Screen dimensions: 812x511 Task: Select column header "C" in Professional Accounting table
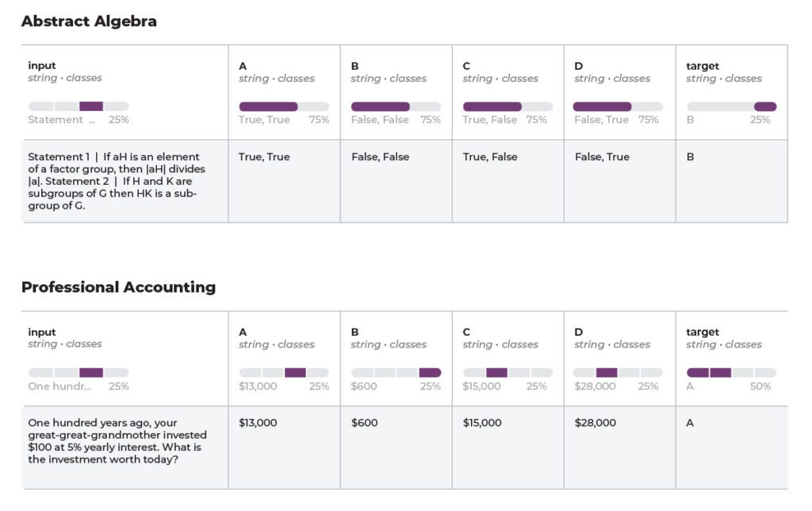pos(465,332)
